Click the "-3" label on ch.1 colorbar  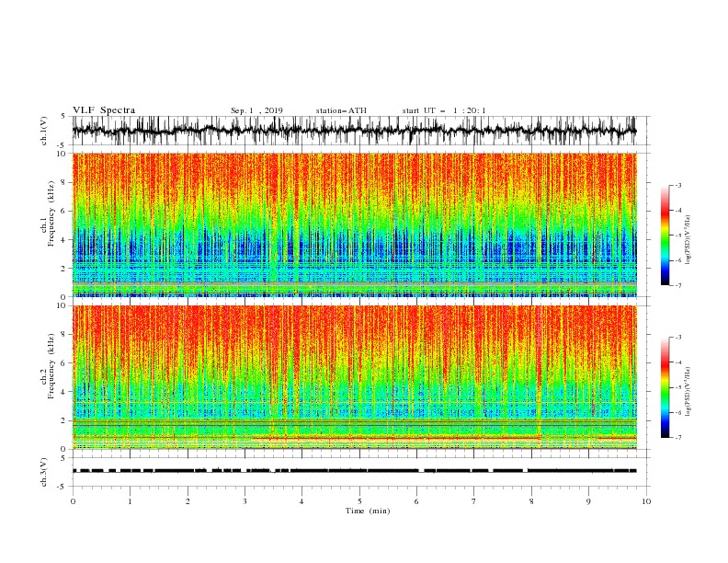pos(678,185)
